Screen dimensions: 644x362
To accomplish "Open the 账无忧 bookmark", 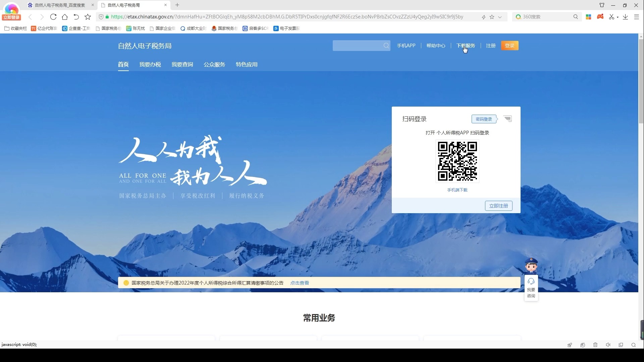I will click(135, 28).
